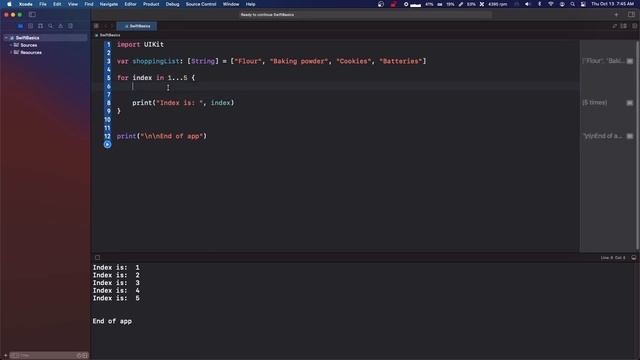
Task: Open the related items grid icon
Action: pyautogui.click(x=96, y=26)
